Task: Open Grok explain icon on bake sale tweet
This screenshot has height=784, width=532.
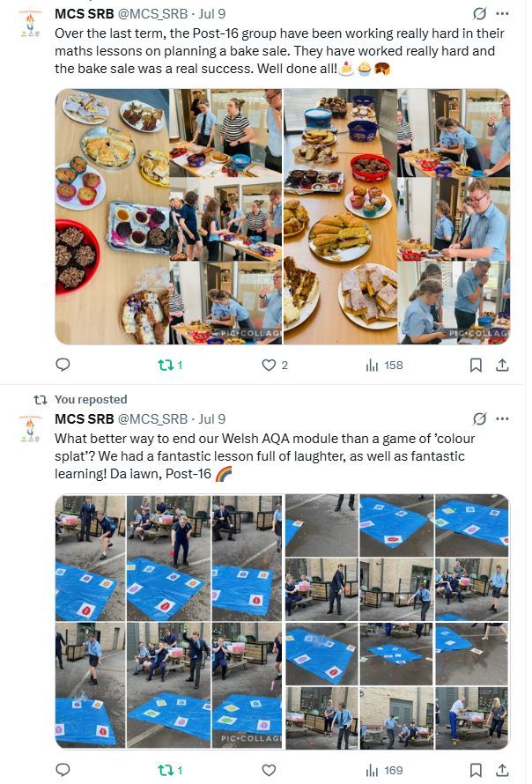Action: (x=479, y=13)
